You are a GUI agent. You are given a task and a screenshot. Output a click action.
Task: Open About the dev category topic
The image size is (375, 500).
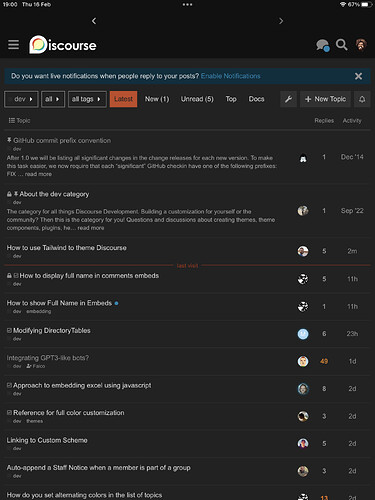pos(54,194)
